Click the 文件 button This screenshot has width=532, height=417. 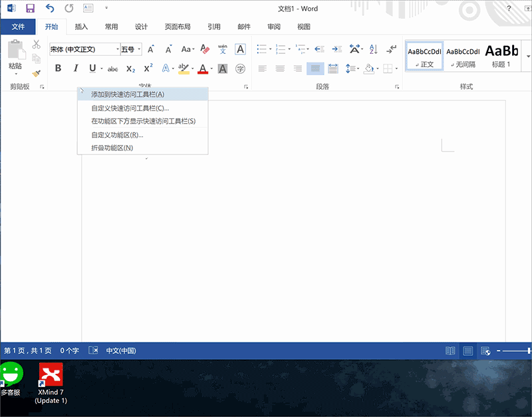[18, 27]
